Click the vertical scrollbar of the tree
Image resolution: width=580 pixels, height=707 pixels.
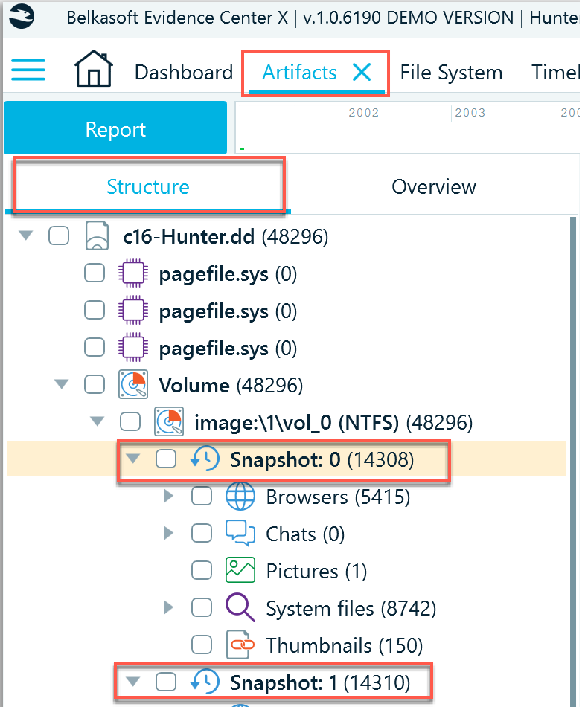point(573,460)
